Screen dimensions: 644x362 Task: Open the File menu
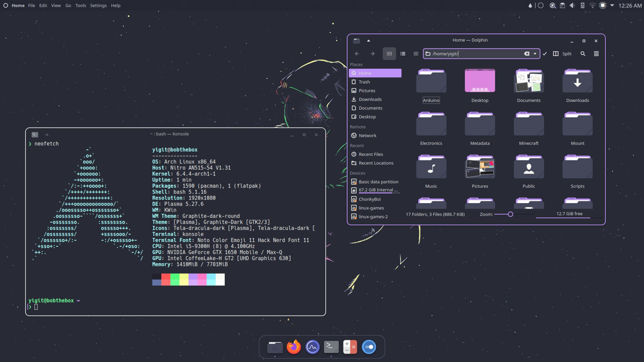point(32,5)
